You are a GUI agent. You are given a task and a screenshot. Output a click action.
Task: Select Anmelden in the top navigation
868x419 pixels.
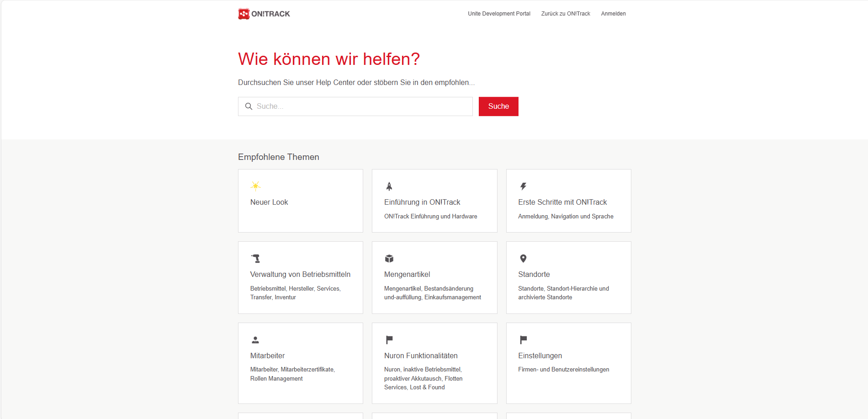pyautogui.click(x=613, y=14)
